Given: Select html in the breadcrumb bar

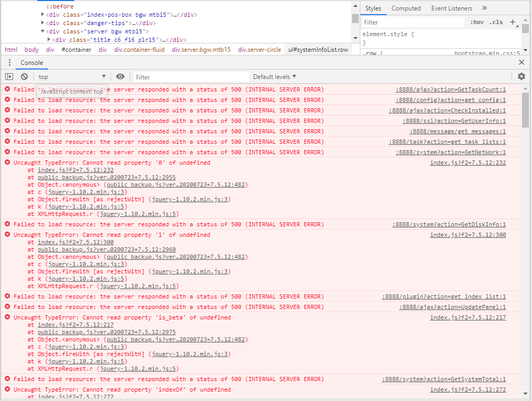Looking at the screenshot, I should 11,50.
